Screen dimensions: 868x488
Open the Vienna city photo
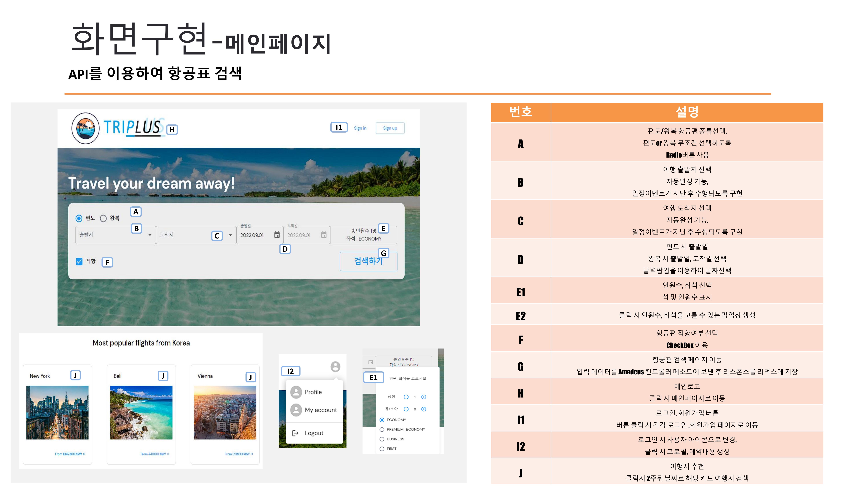(225, 413)
